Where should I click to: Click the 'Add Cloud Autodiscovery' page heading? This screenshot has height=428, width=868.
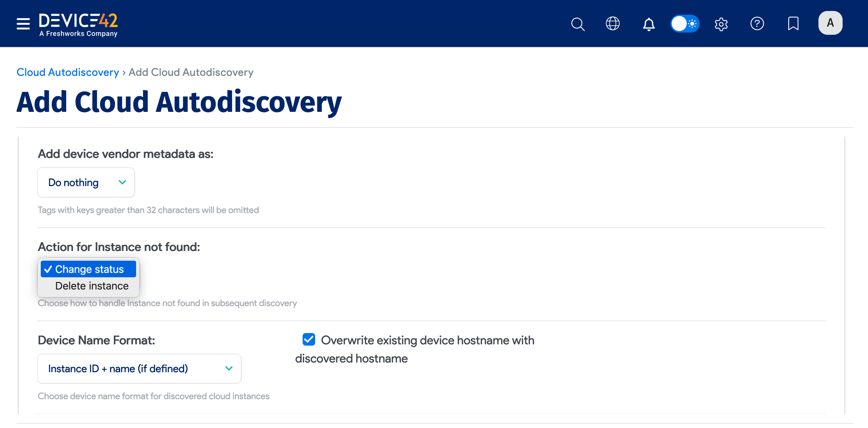(x=179, y=102)
